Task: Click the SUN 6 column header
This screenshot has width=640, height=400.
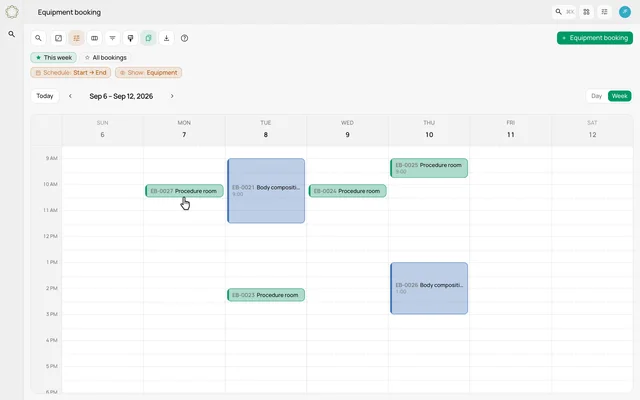Action: click(102, 129)
